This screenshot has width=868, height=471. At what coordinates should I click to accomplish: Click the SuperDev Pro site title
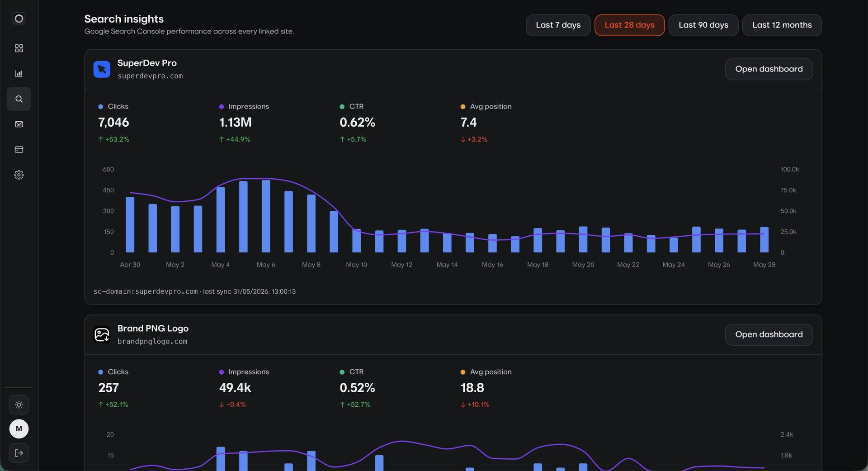click(x=147, y=63)
